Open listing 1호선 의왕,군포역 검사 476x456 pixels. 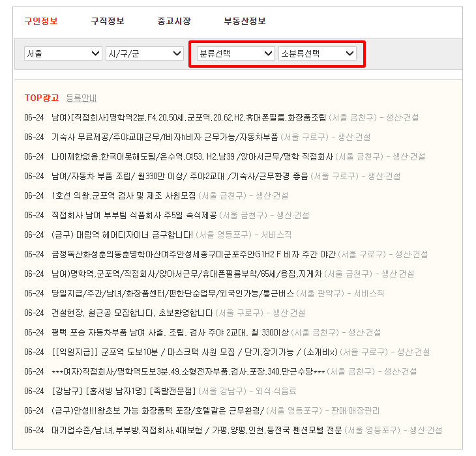(x=123, y=195)
